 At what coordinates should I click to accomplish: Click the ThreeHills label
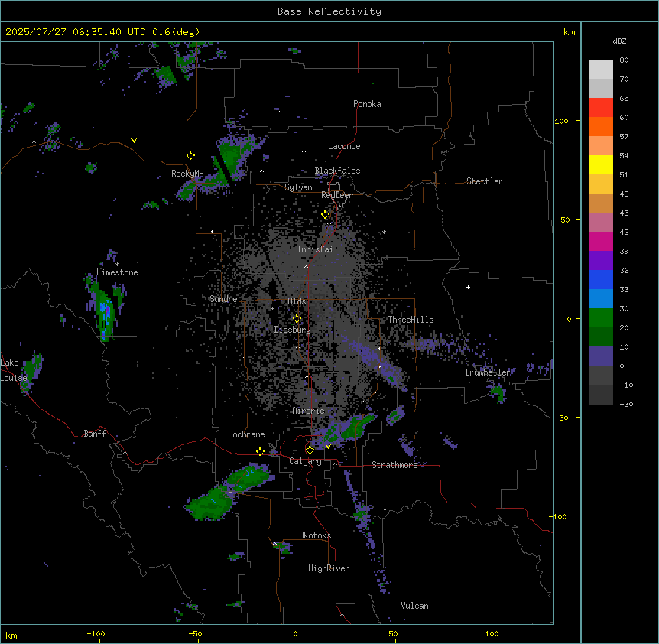411,320
